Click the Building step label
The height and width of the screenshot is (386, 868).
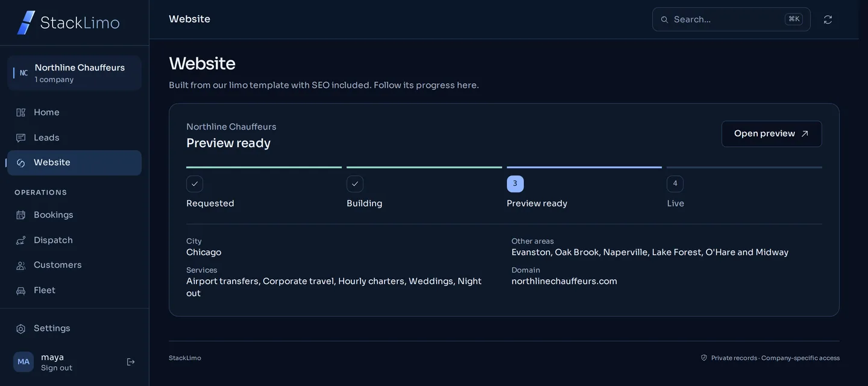point(364,204)
